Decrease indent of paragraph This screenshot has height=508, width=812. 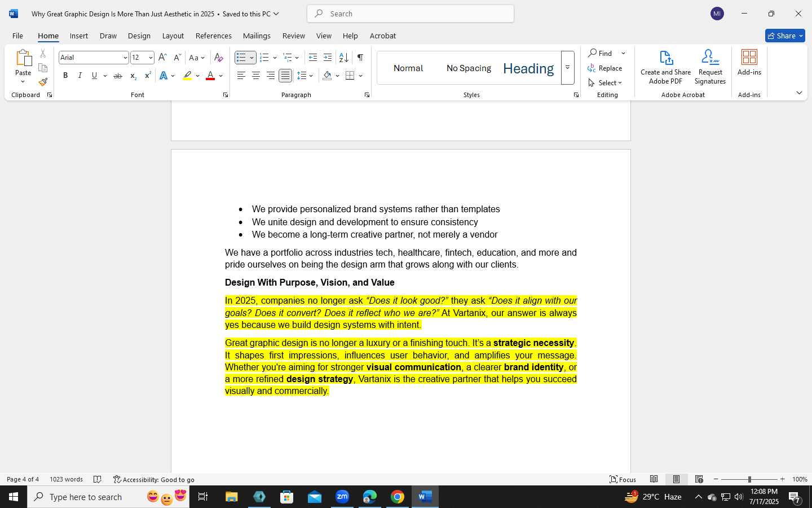(x=313, y=58)
